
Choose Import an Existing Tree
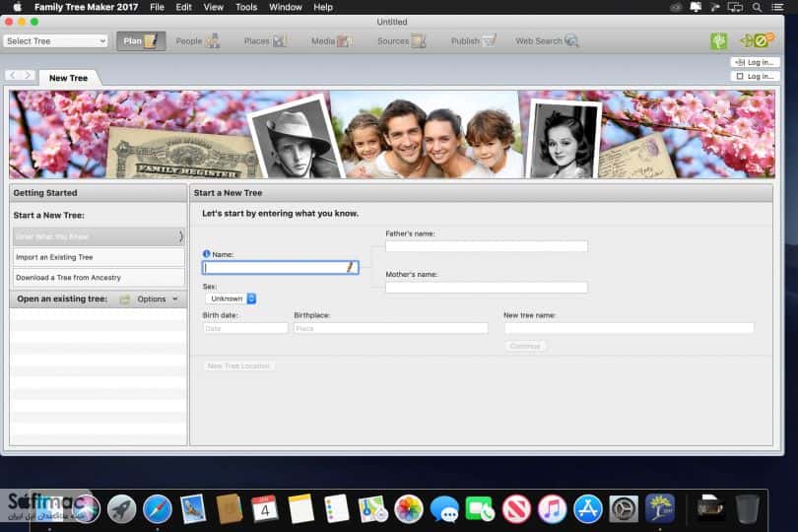tap(99, 257)
